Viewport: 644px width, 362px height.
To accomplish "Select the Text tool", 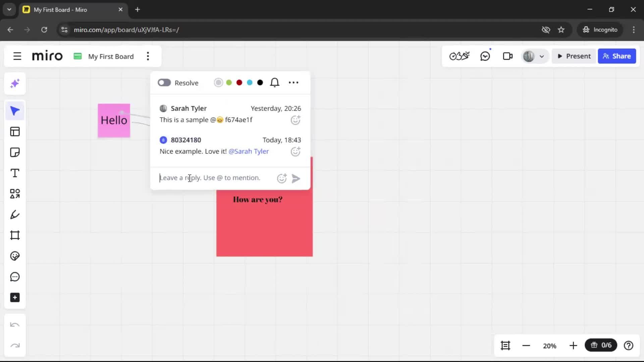I will [x=15, y=173].
